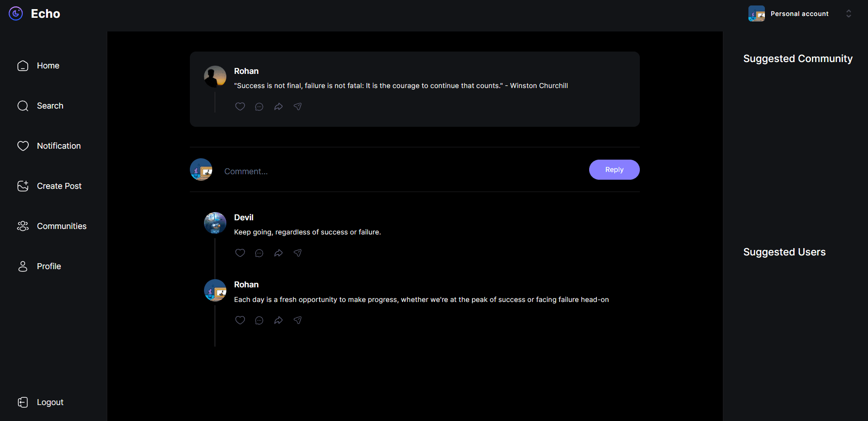Repost Rohan's "Each day" comment
Screen dimensions: 868x421
(278, 321)
